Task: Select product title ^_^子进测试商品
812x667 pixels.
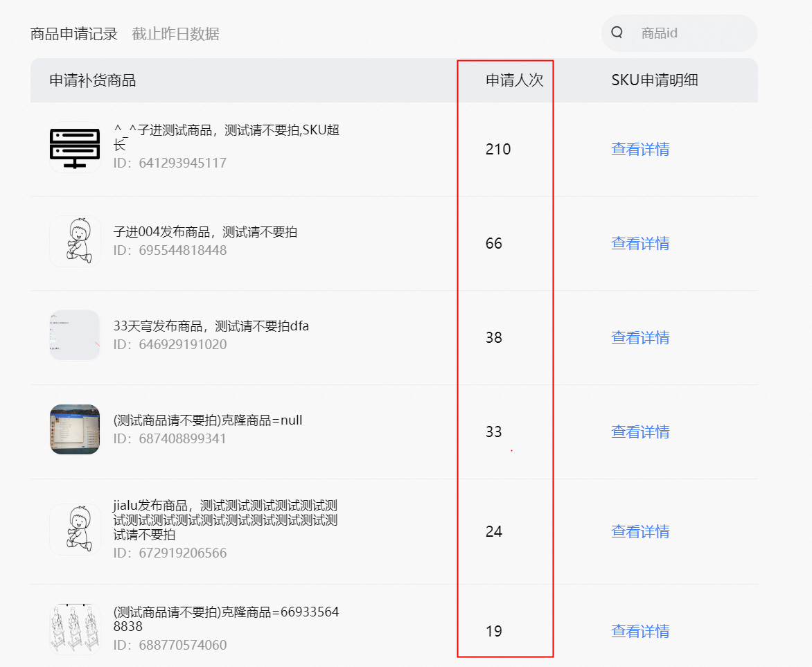Action: pos(227,137)
